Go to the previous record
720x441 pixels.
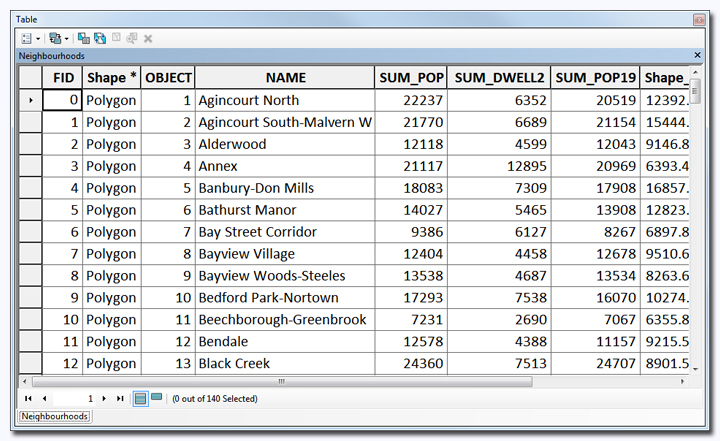pyautogui.click(x=44, y=398)
